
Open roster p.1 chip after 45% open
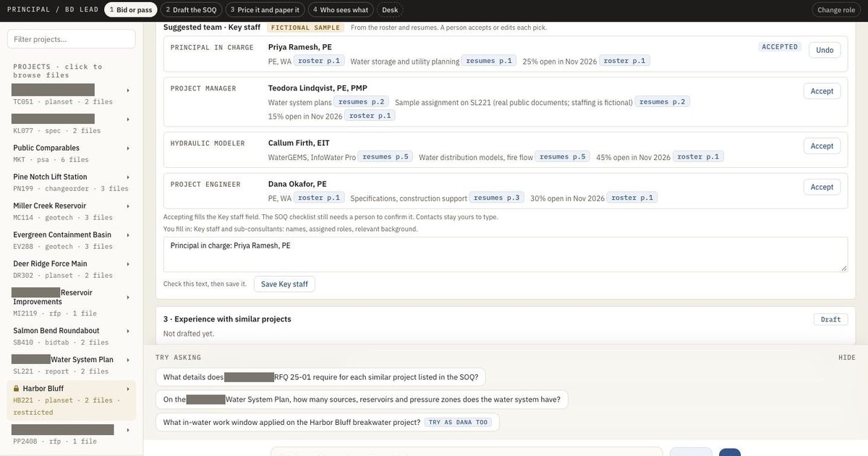pyautogui.click(x=698, y=156)
